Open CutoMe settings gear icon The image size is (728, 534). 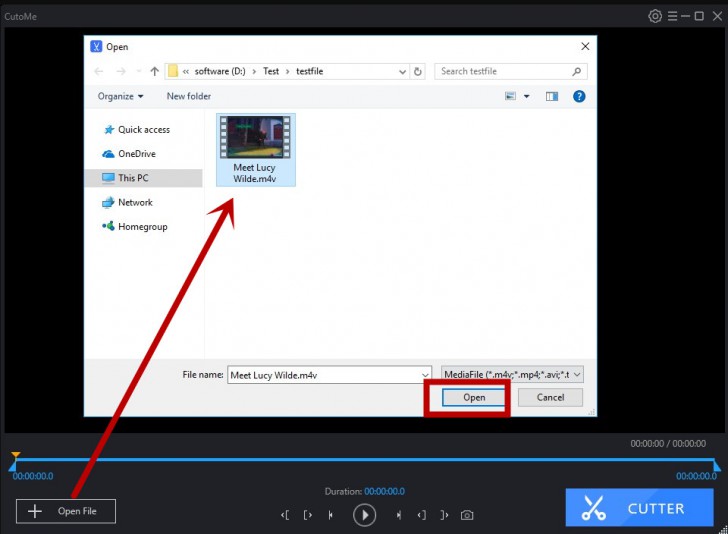(655, 16)
